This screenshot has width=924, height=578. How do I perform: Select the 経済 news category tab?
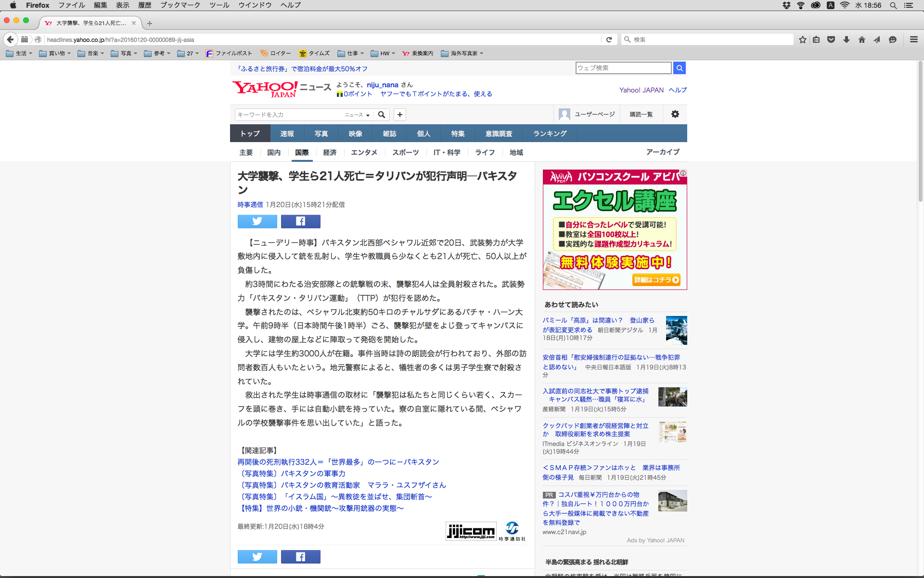pos(330,152)
